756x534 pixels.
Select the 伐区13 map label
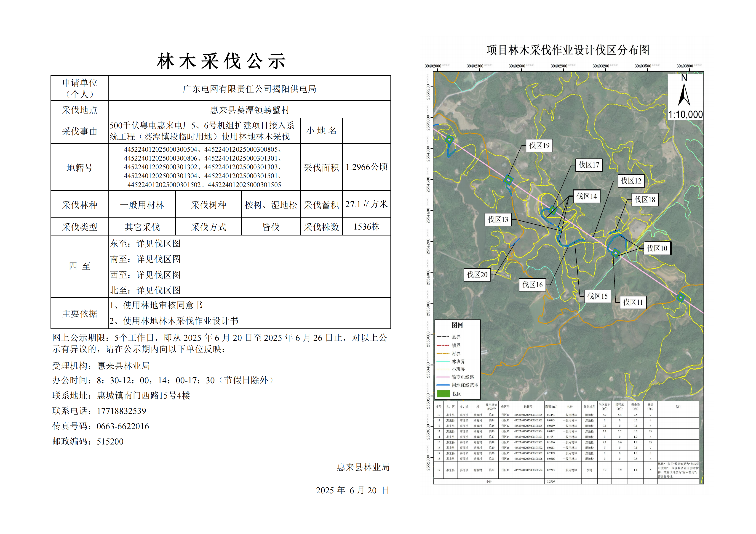[x=498, y=219]
